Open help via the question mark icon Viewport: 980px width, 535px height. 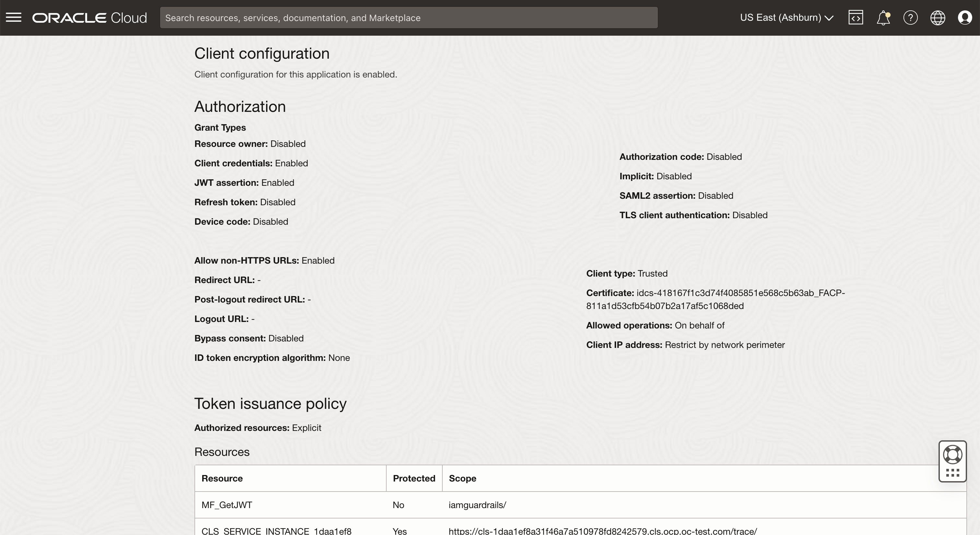click(x=910, y=18)
